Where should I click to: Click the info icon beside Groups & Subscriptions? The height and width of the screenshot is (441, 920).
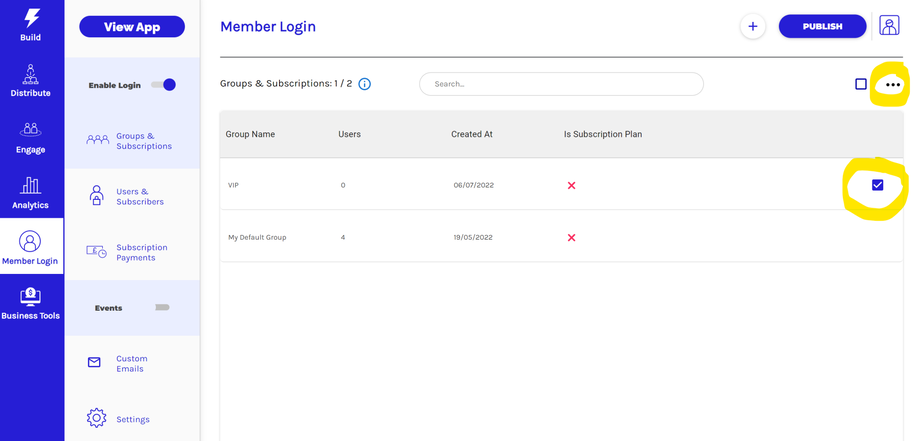pos(364,84)
